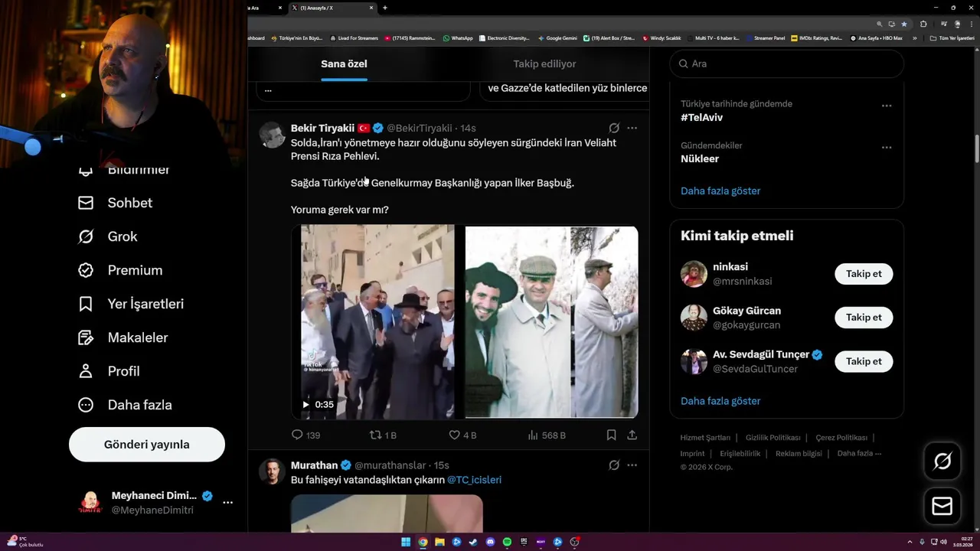Screen dimensions: 980x551
Task: Show more trends via Daha fazla göster
Action: coord(720,191)
